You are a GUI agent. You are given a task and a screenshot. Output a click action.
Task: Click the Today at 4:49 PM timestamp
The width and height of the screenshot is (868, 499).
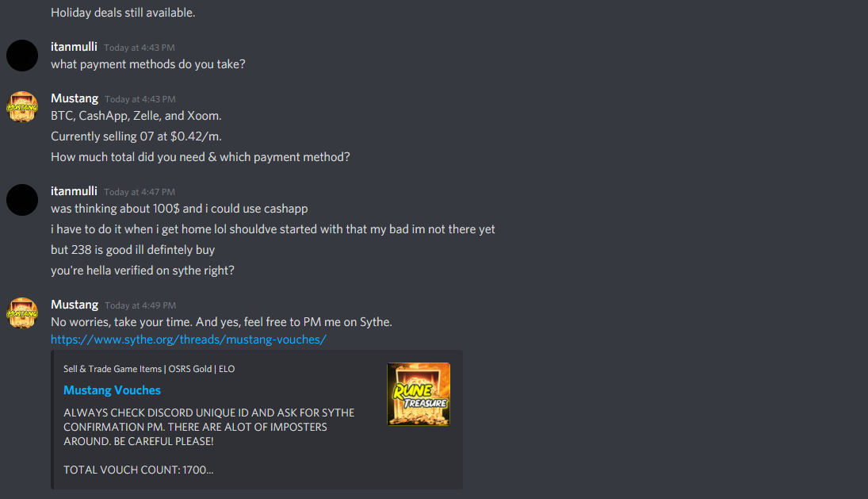pos(140,305)
